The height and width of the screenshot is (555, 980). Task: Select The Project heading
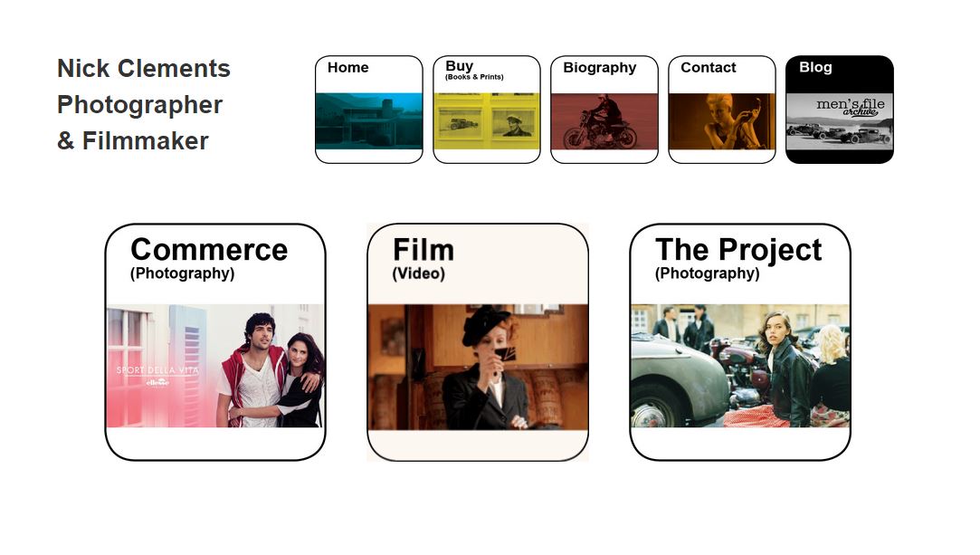(x=738, y=249)
